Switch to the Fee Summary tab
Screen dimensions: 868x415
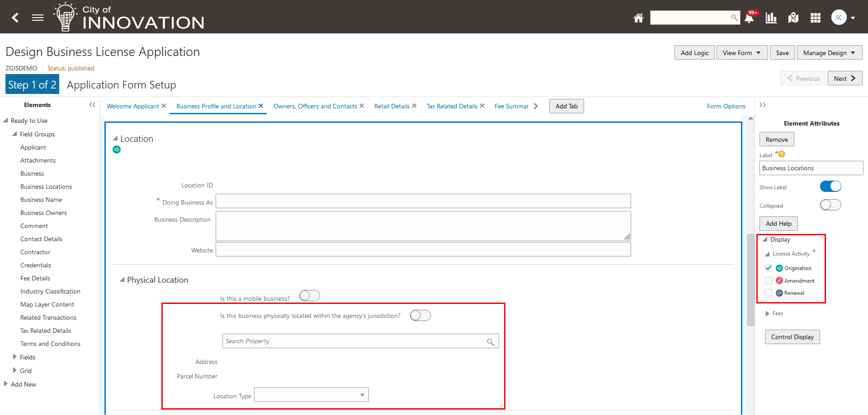pyautogui.click(x=511, y=106)
